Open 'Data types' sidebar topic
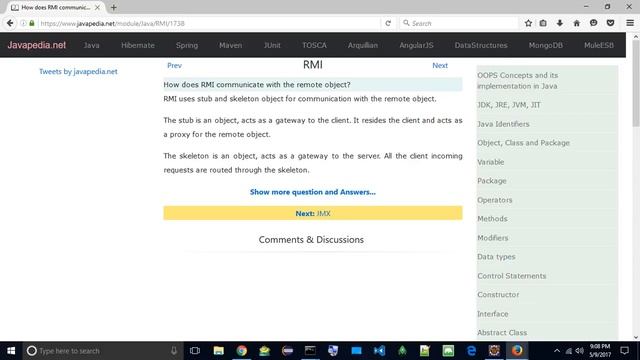 click(x=496, y=257)
